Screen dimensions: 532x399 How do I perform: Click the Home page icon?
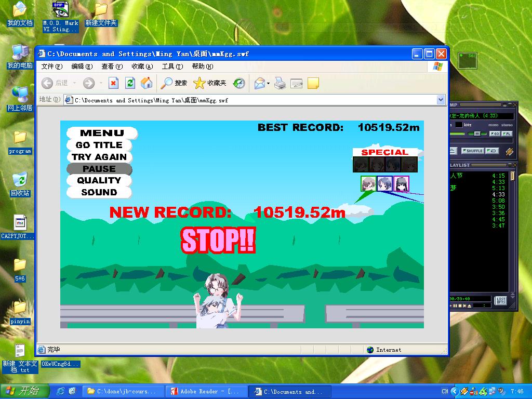coord(147,83)
